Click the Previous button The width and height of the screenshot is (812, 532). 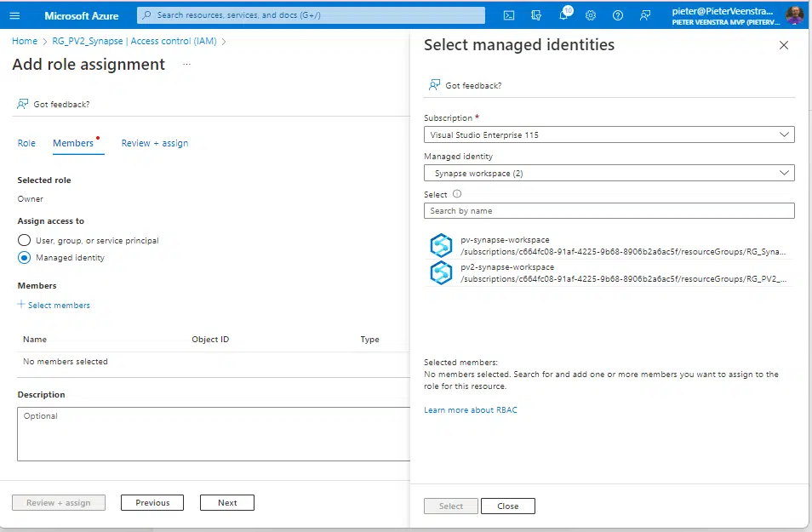(x=152, y=502)
